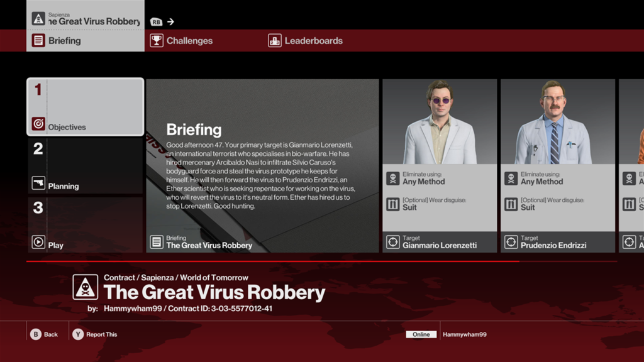Click the large skull contract icon near title
Screen dimensions: 644x362
pyautogui.click(x=86, y=287)
